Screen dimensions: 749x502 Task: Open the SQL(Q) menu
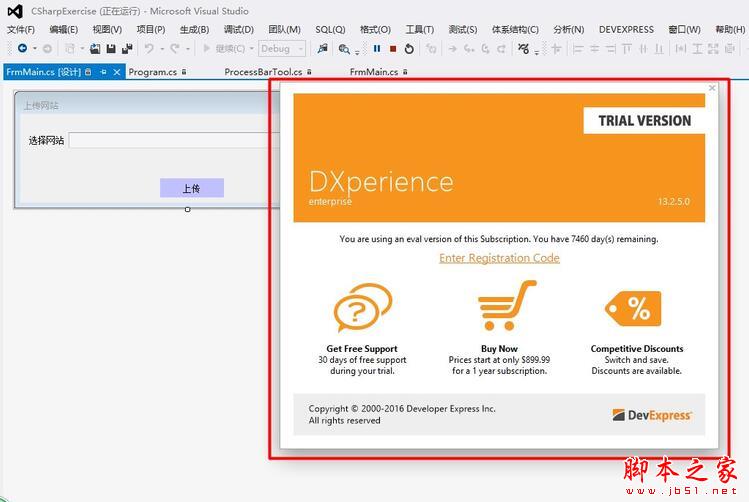pos(330,30)
